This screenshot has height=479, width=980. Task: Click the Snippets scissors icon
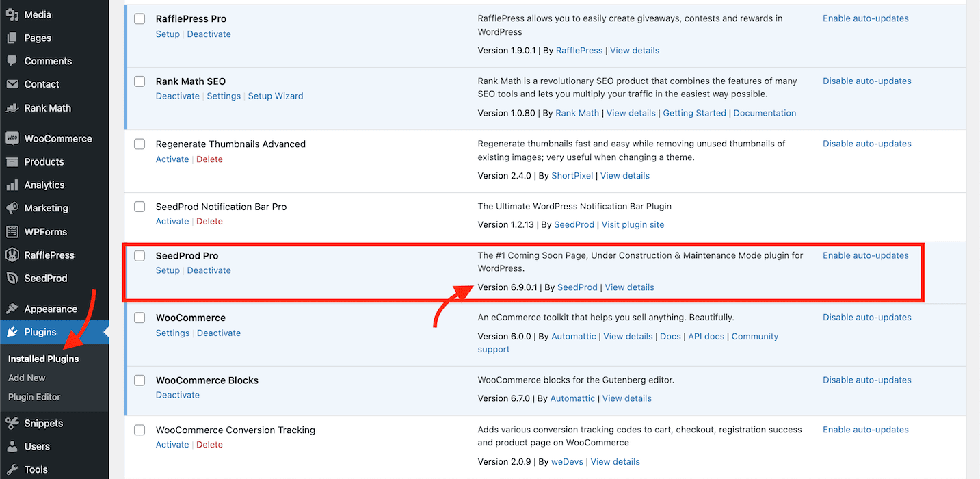point(12,423)
